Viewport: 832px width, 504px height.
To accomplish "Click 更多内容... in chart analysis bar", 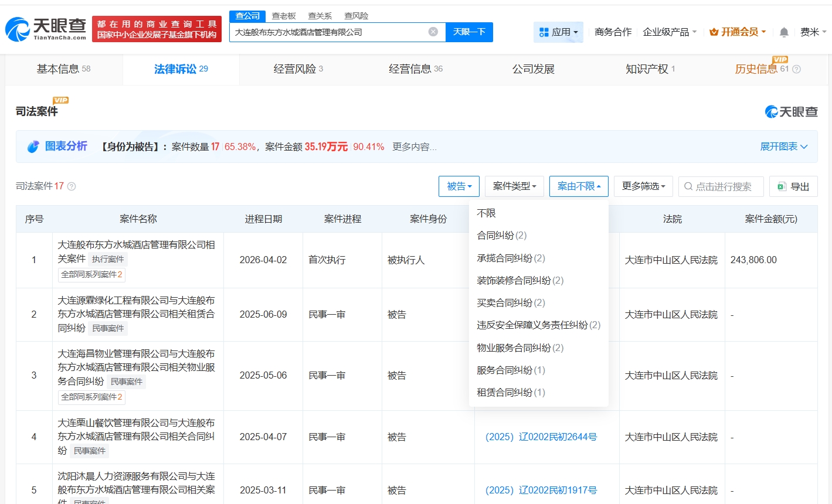I will click(414, 147).
